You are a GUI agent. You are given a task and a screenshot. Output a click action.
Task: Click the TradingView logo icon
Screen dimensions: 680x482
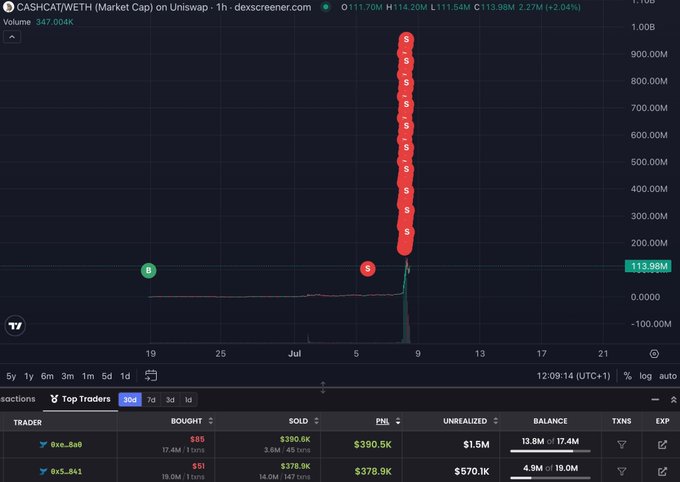pos(15,325)
